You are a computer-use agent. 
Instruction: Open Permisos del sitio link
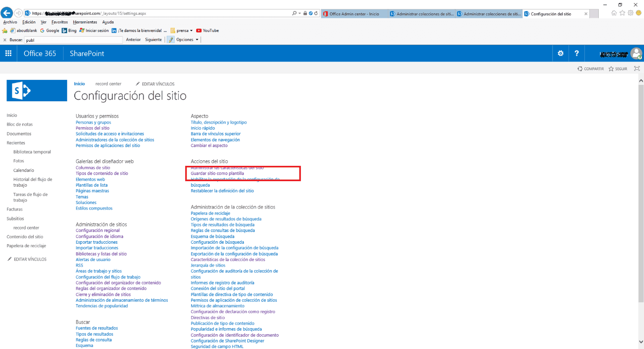tap(92, 128)
